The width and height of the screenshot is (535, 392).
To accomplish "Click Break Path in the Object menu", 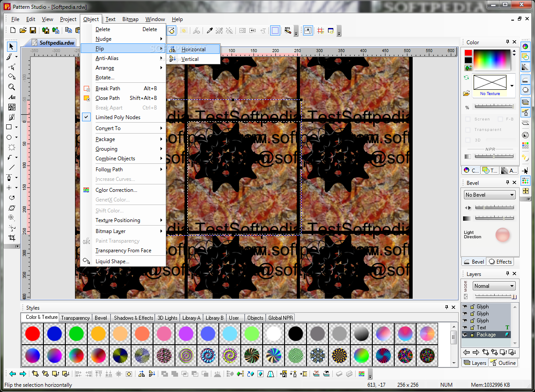I will [x=123, y=88].
